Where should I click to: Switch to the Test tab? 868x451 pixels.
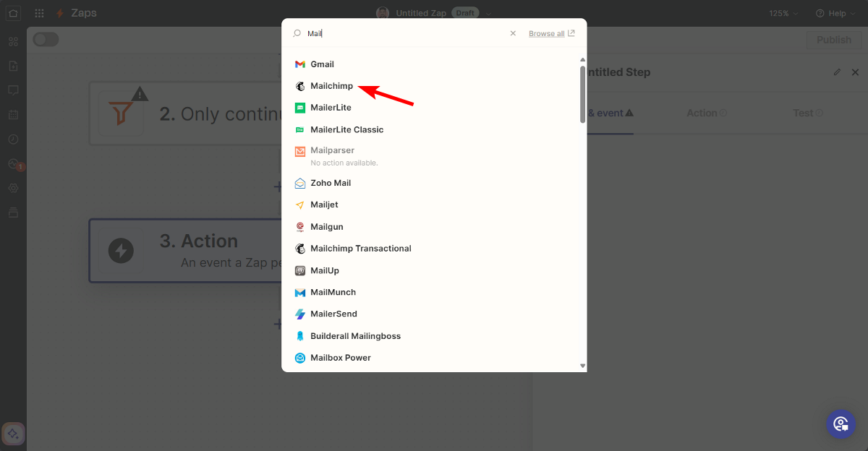[x=808, y=113]
